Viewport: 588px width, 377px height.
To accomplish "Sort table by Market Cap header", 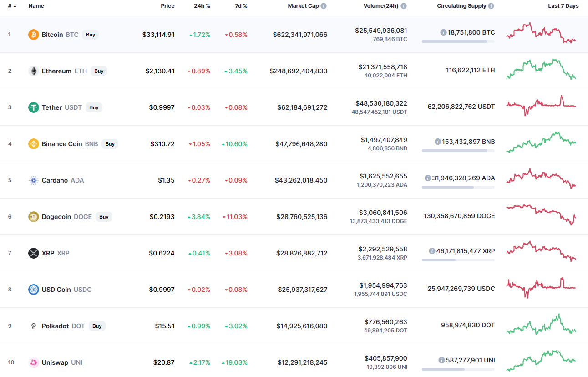I will point(303,6).
